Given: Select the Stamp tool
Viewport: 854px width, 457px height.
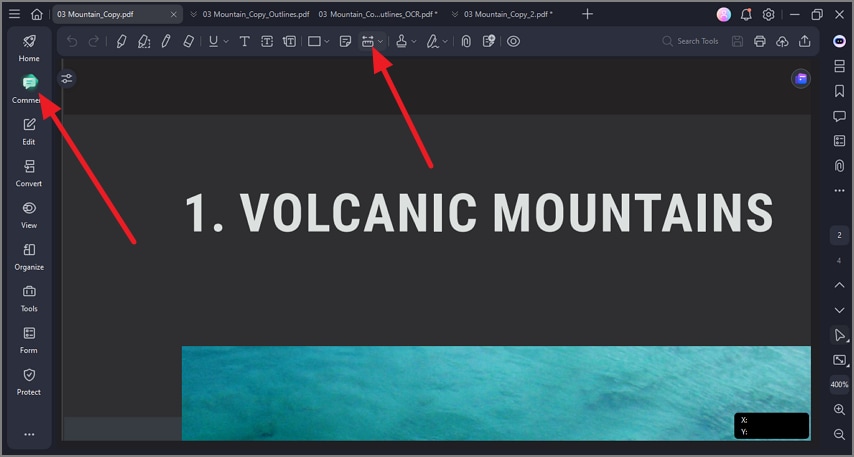Looking at the screenshot, I should point(401,41).
